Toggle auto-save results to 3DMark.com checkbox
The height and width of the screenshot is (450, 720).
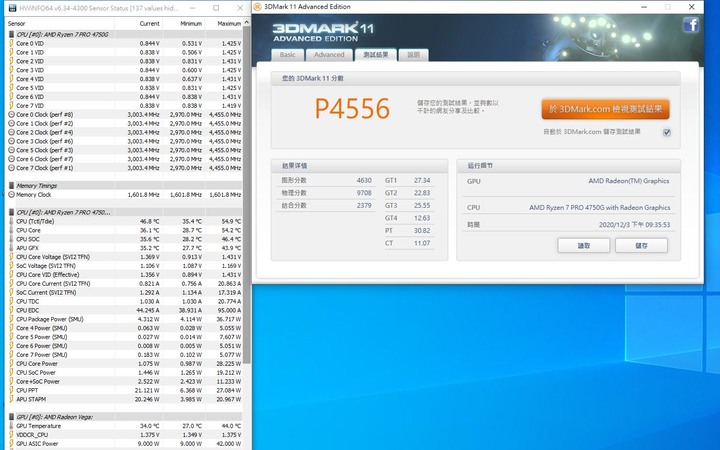[x=667, y=132]
